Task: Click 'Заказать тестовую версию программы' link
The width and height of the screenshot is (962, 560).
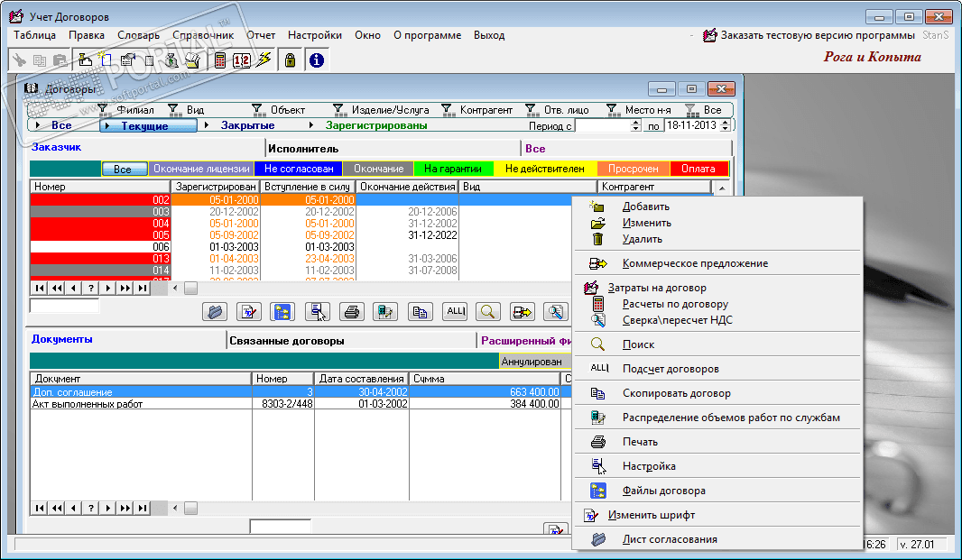Action: tap(817, 35)
